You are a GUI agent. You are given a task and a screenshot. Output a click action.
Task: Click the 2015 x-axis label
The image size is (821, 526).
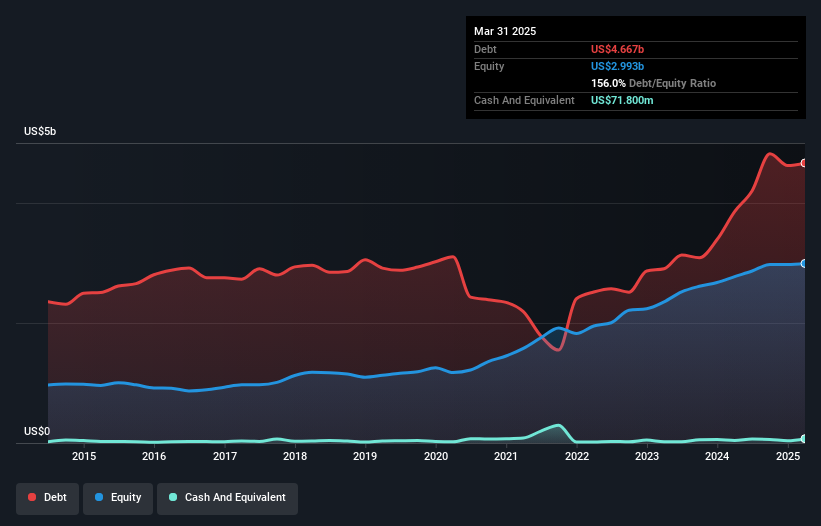pos(84,456)
